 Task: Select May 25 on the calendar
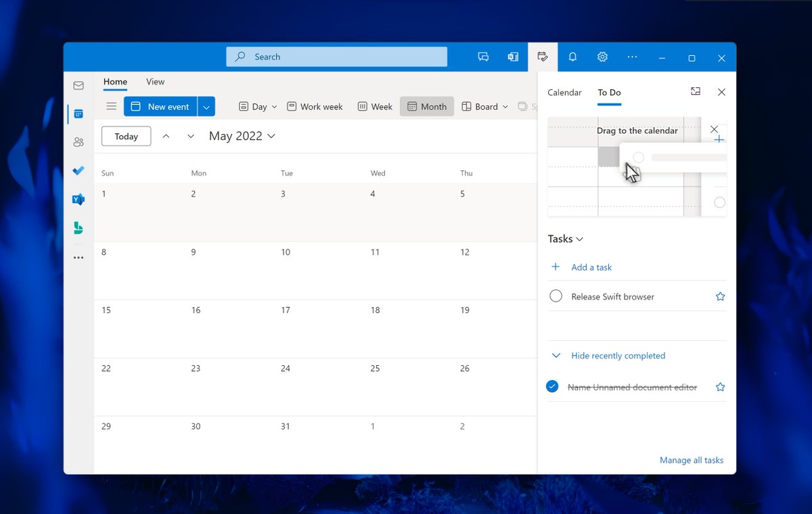click(x=408, y=387)
